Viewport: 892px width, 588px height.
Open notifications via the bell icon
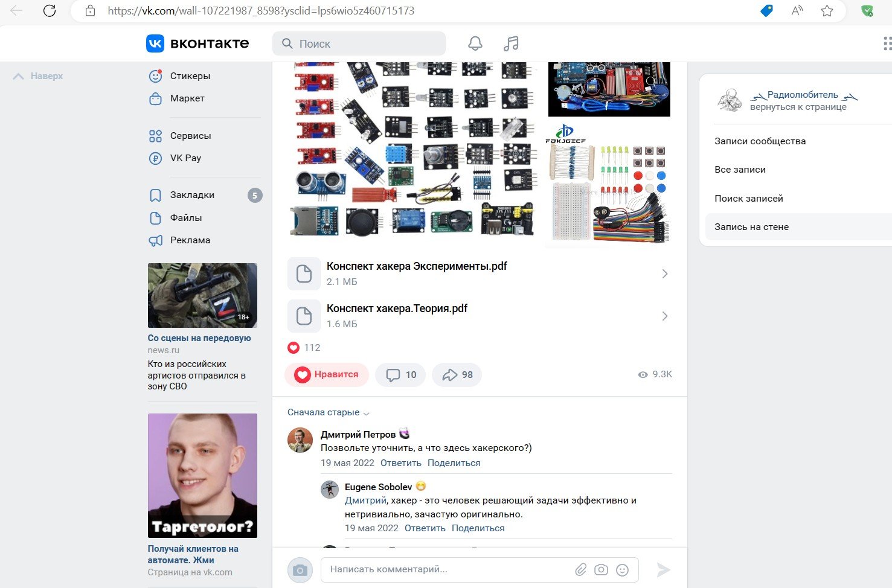pyautogui.click(x=475, y=43)
